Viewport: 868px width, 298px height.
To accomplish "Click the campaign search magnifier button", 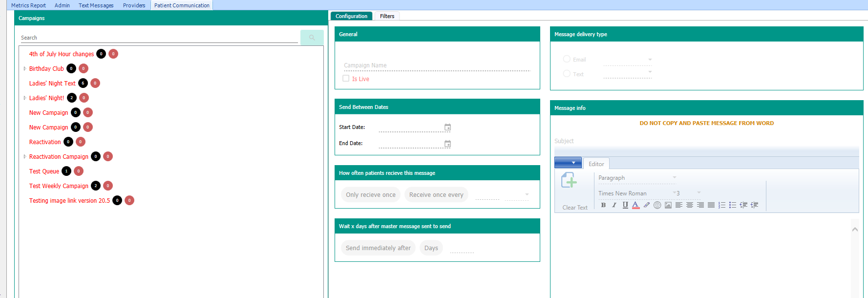I will pyautogui.click(x=312, y=38).
